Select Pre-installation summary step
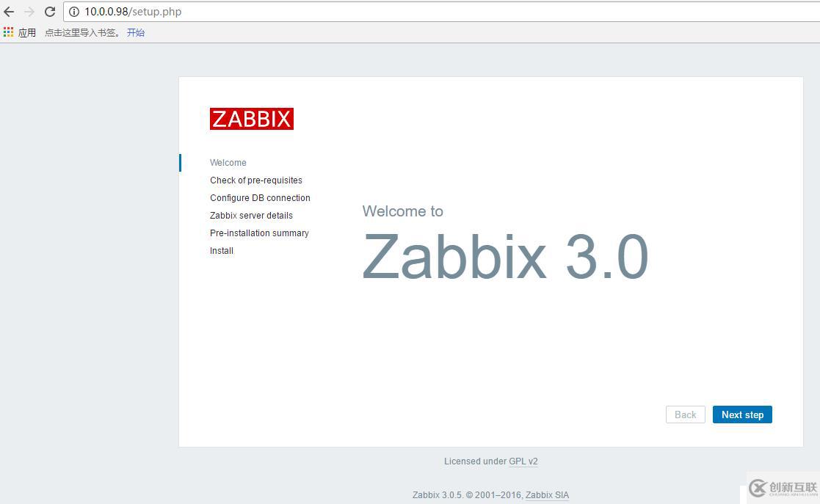 [x=259, y=233]
